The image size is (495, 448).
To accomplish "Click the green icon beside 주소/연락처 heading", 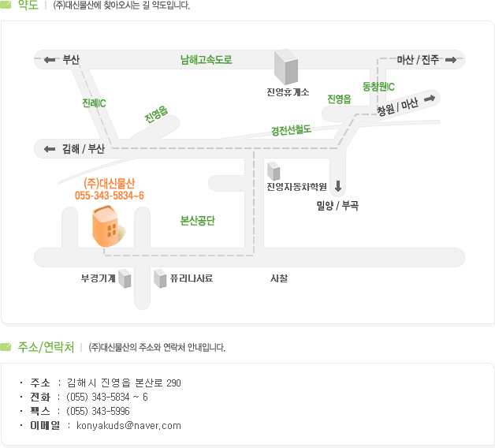I will (6, 347).
